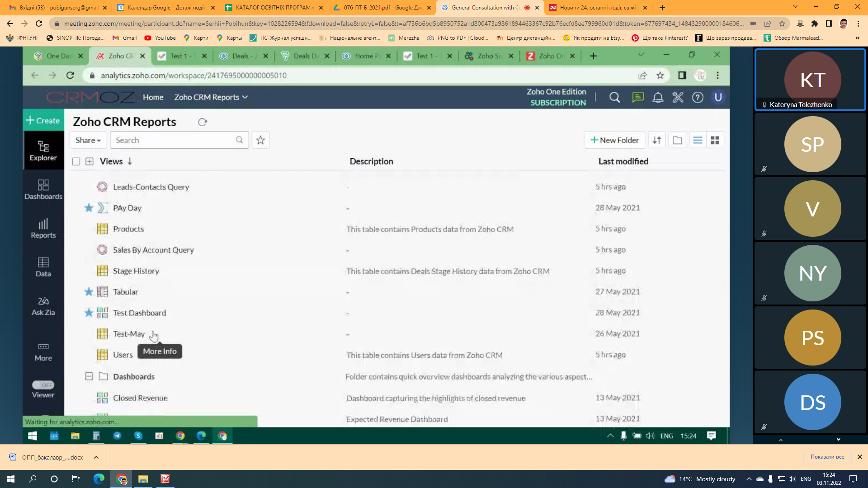Switch to grid view icon
Viewport: 868px width, 488px height.
click(715, 140)
